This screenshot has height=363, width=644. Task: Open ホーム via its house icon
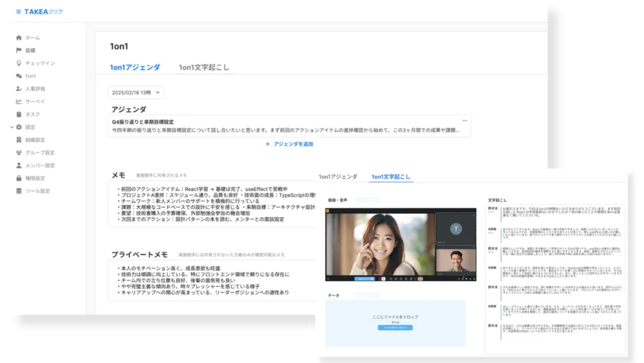(x=19, y=38)
